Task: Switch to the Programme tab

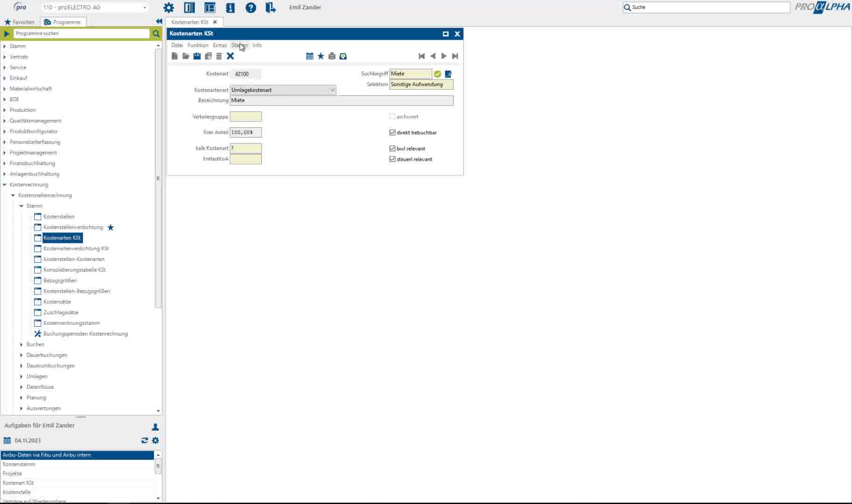Action: (x=63, y=22)
